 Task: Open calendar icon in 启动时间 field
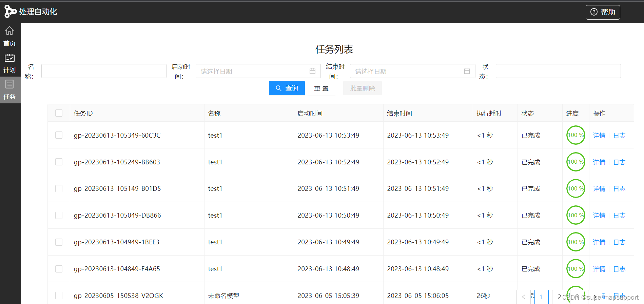coord(312,71)
